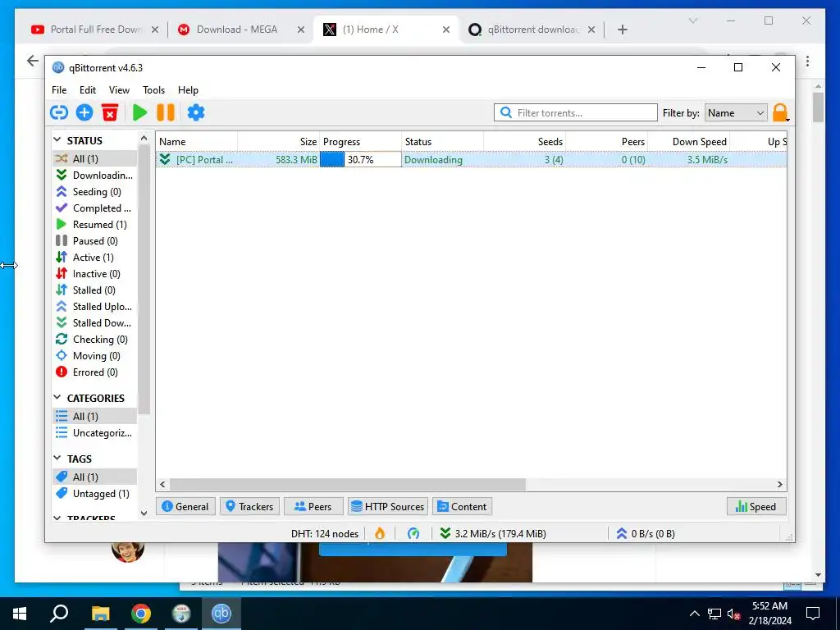Select Downloading status filter
840x630 pixels.
[x=95, y=176]
